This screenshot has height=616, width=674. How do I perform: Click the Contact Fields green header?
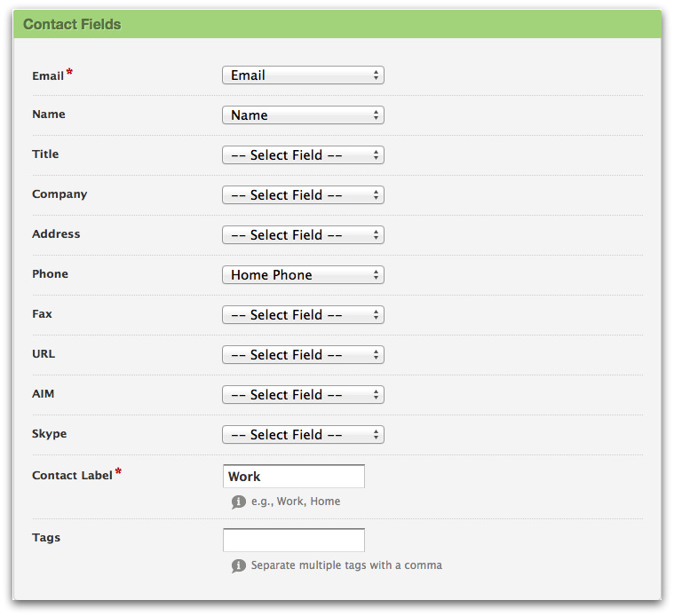click(x=337, y=25)
